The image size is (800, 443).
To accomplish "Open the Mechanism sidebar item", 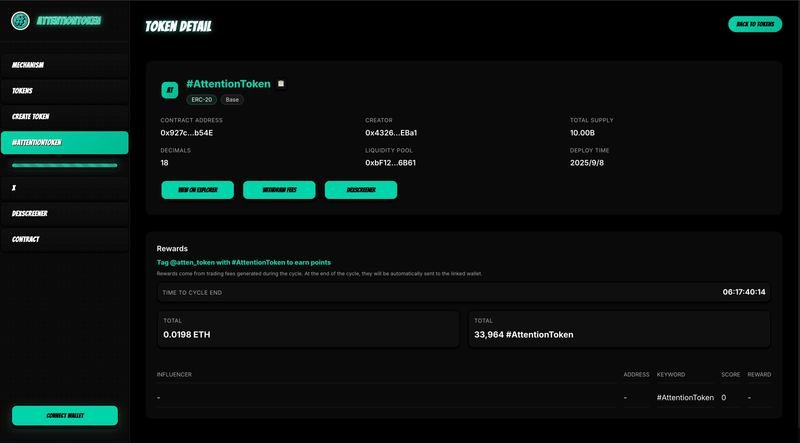I will (x=64, y=65).
